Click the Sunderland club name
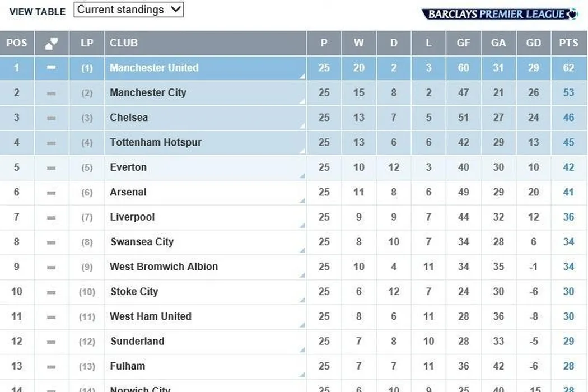The height and width of the screenshot is (392, 588). (x=137, y=341)
